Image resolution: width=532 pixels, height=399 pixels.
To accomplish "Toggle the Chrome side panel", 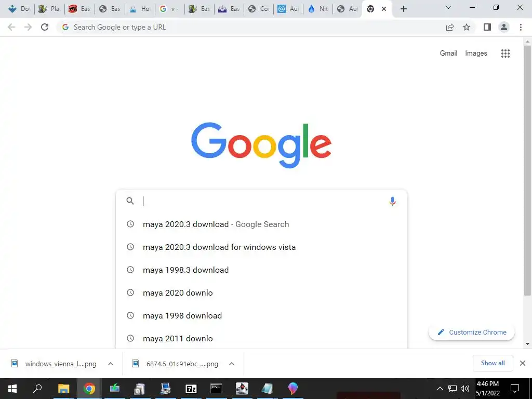I will [x=487, y=27].
